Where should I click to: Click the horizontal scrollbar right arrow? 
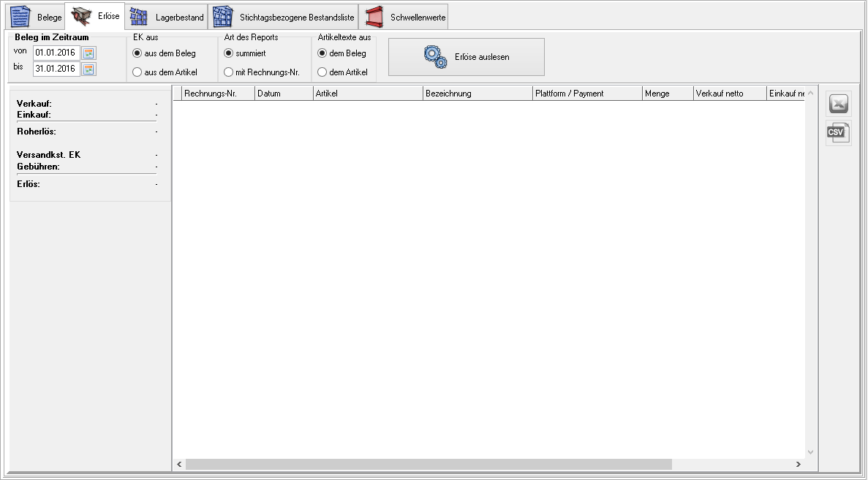(798, 465)
